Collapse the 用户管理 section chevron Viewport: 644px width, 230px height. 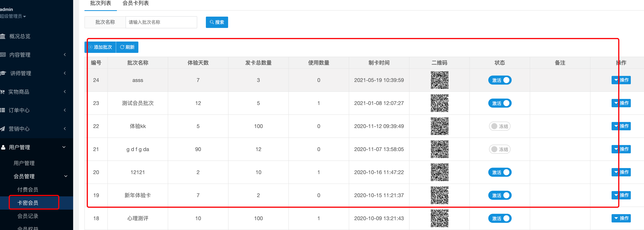pos(64,147)
